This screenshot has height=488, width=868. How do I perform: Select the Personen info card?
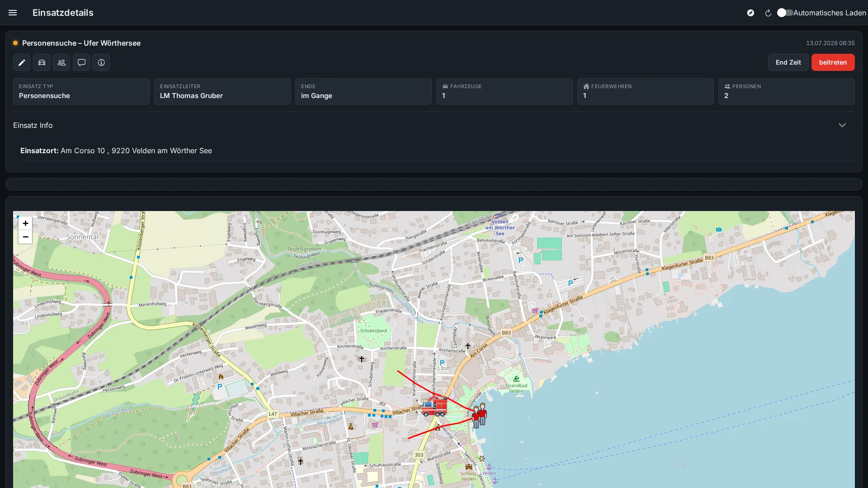tap(786, 91)
